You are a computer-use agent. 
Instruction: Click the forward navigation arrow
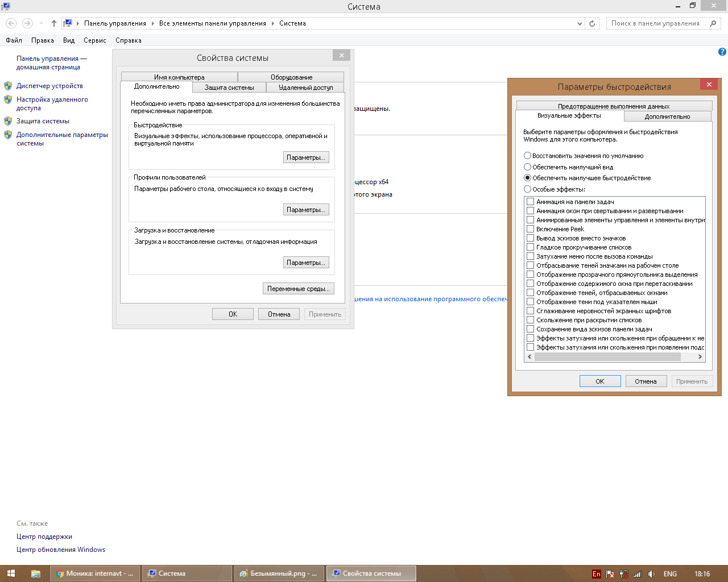[x=27, y=23]
